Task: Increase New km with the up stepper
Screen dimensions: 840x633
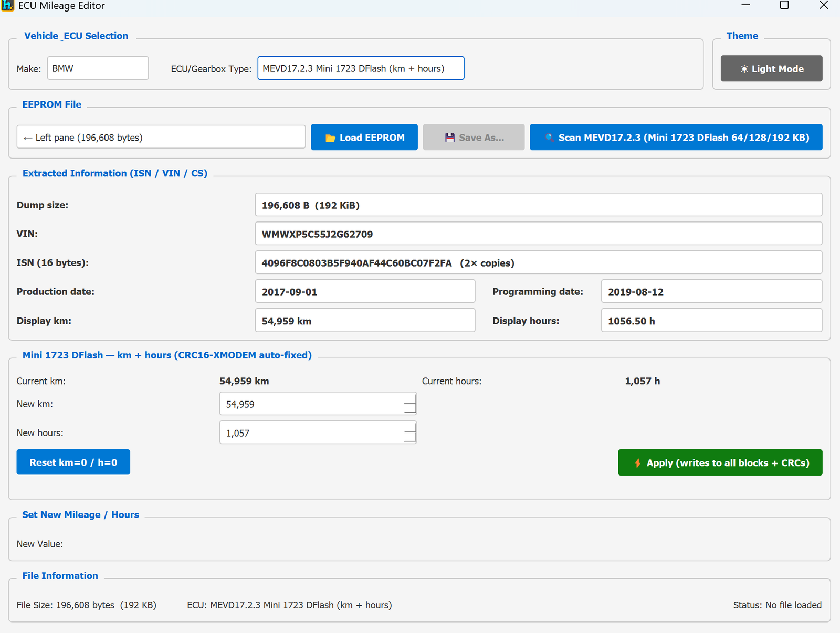Action: pyautogui.click(x=411, y=398)
